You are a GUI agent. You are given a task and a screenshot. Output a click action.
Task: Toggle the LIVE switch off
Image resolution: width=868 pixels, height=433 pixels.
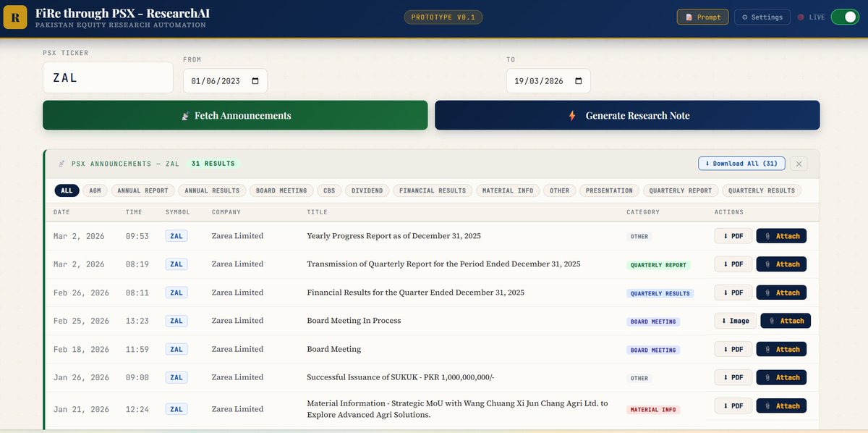pos(844,17)
